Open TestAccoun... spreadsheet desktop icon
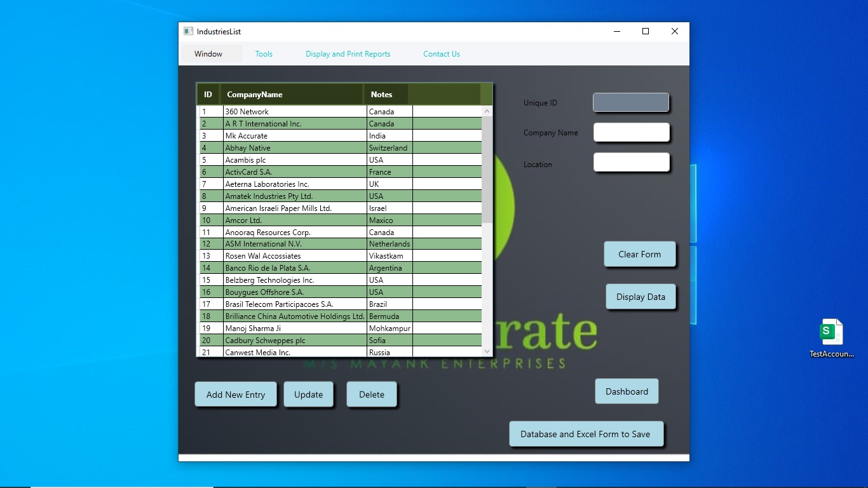The image size is (868, 488). (831, 338)
